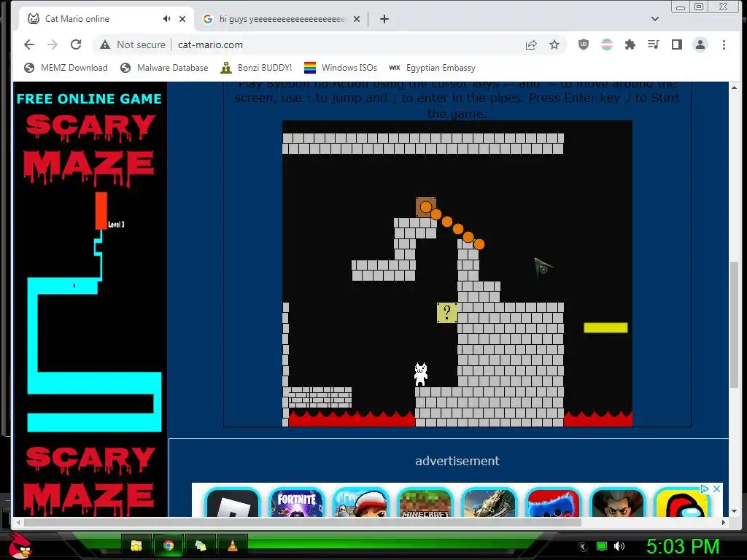
Task: Click the Fortnite app icon in ad
Action: (x=296, y=503)
